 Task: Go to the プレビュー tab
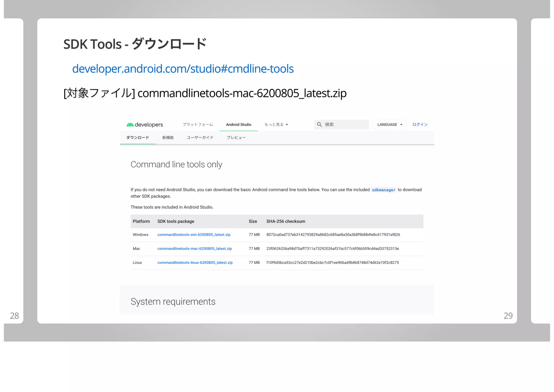click(x=236, y=137)
